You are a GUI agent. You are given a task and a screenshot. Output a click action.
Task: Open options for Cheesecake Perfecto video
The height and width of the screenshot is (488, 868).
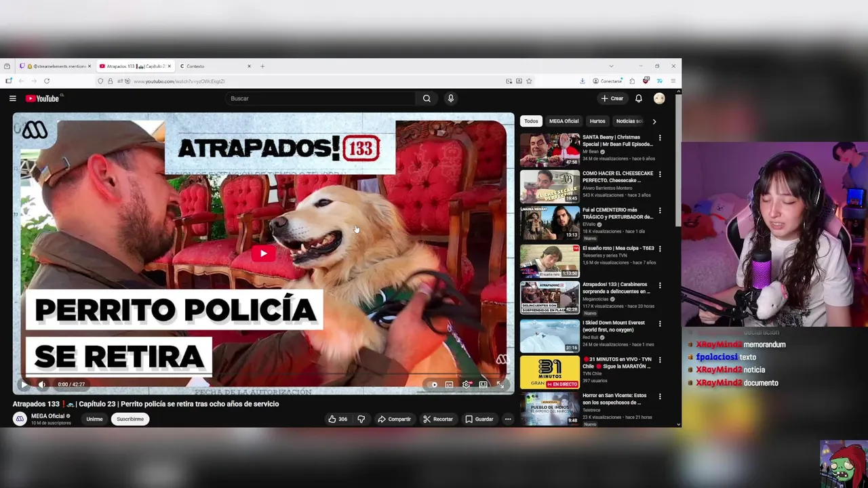[x=660, y=174]
